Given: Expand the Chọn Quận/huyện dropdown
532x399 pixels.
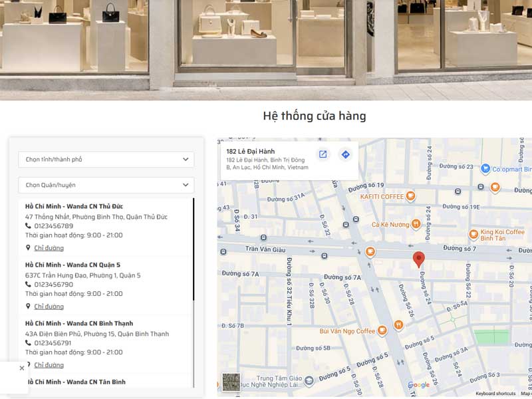Looking at the screenshot, I should [106, 185].
